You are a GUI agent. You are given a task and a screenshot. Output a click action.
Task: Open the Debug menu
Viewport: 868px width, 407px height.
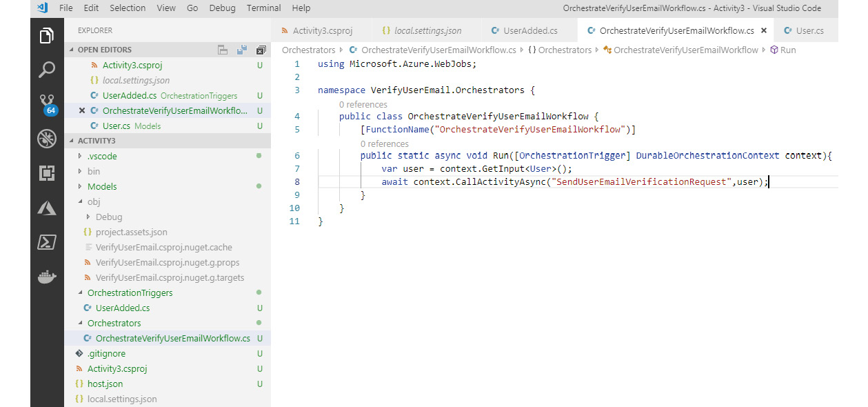[x=222, y=8]
